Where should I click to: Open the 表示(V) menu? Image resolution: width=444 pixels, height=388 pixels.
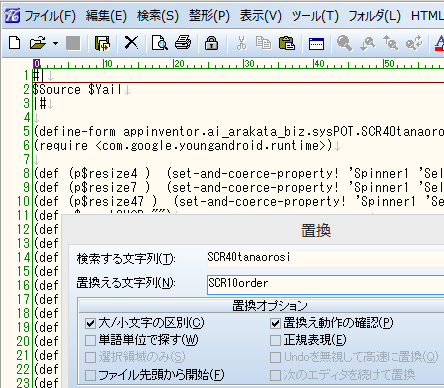(261, 16)
